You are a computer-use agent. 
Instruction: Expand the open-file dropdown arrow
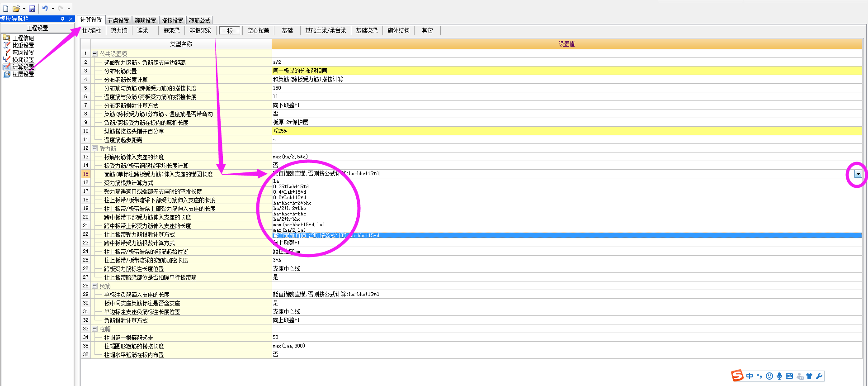pyautogui.click(x=24, y=9)
